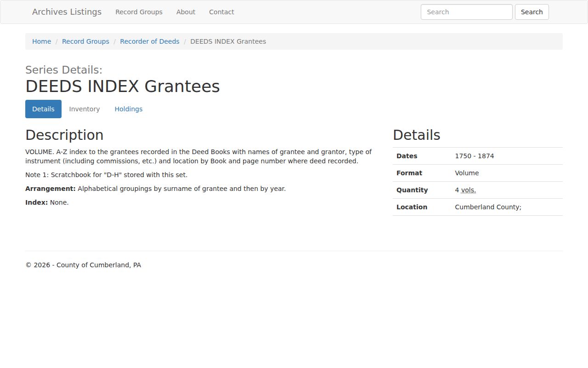Open the Record Groups breadcrumb link
Image resolution: width=588 pixels, height=368 pixels.
coord(85,41)
